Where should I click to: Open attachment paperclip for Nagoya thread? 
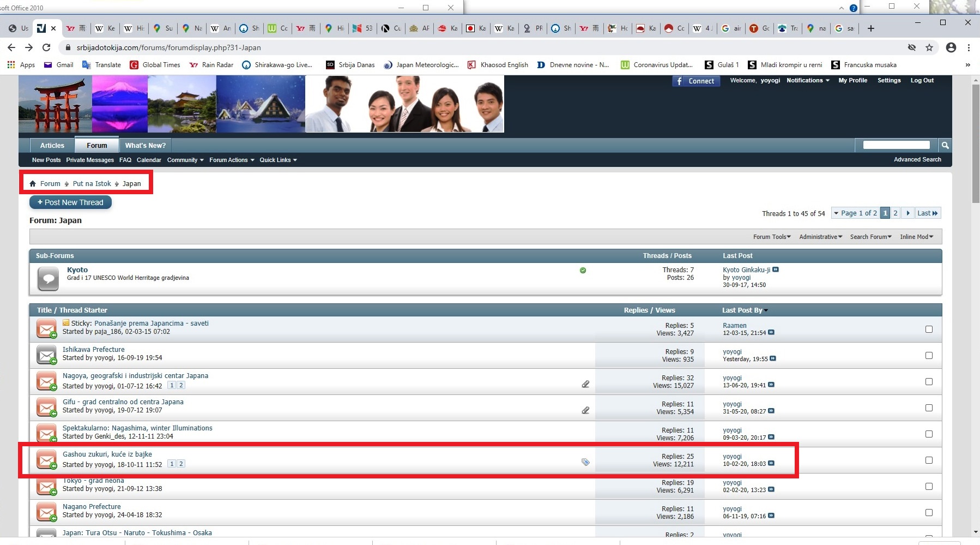click(x=585, y=384)
